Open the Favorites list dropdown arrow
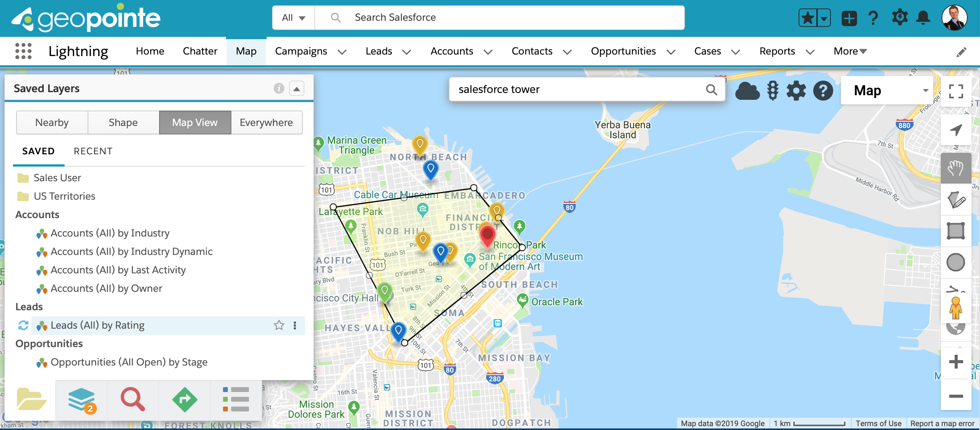 coord(824,18)
